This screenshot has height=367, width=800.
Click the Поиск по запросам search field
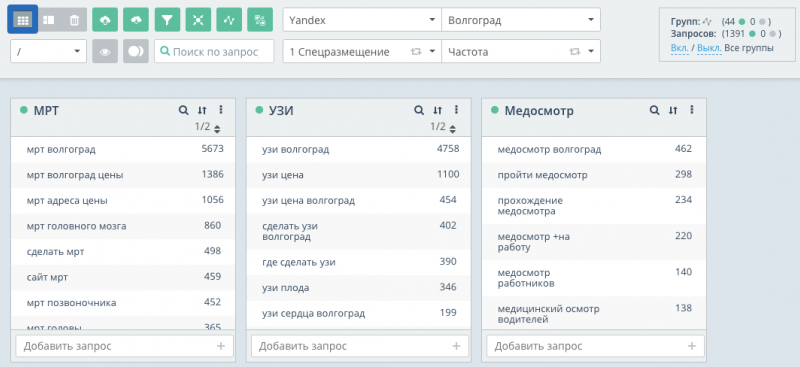tap(214, 52)
